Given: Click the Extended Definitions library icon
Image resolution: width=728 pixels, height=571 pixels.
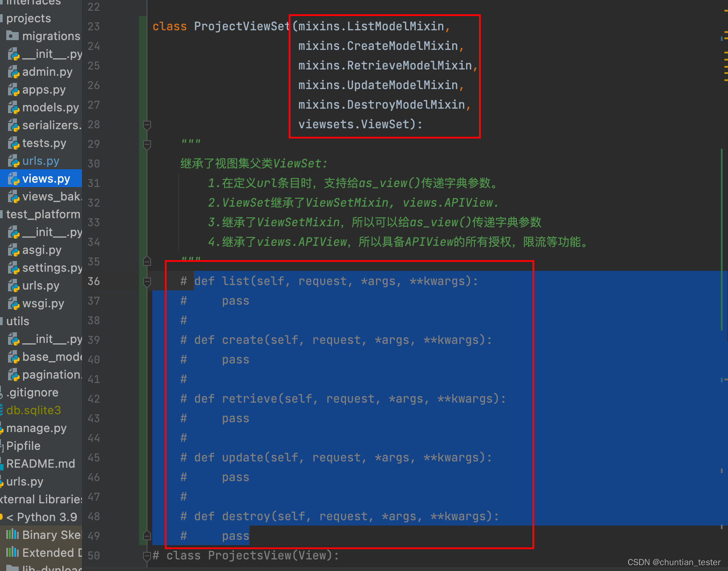Looking at the screenshot, I should coord(13,552).
